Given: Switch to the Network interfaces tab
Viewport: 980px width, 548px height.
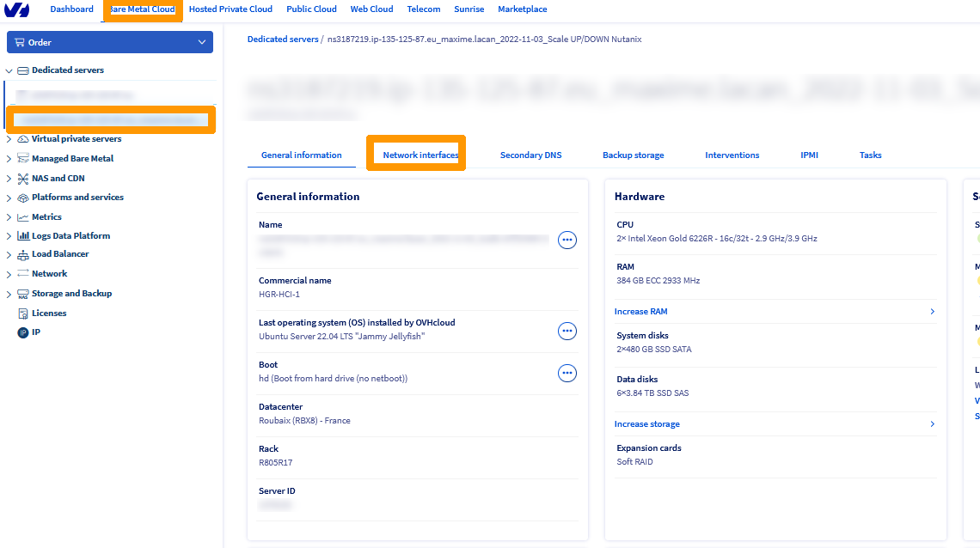Looking at the screenshot, I should coord(420,155).
